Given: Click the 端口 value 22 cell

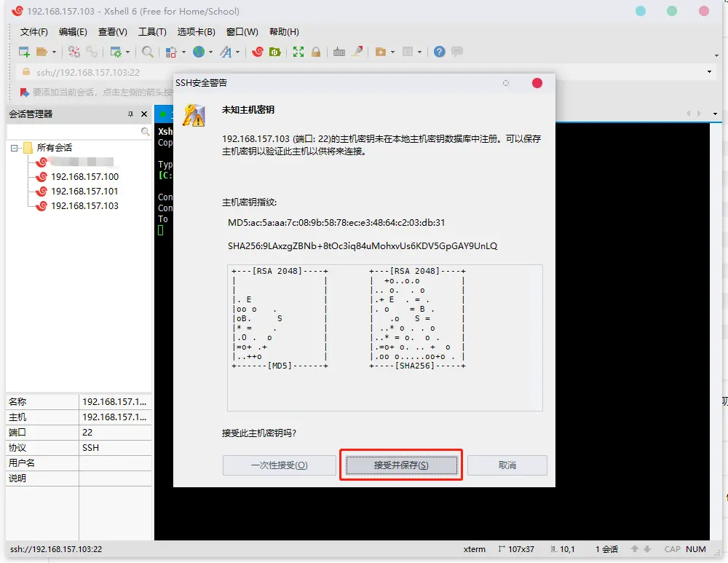Looking at the screenshot, I should [115, 433].
